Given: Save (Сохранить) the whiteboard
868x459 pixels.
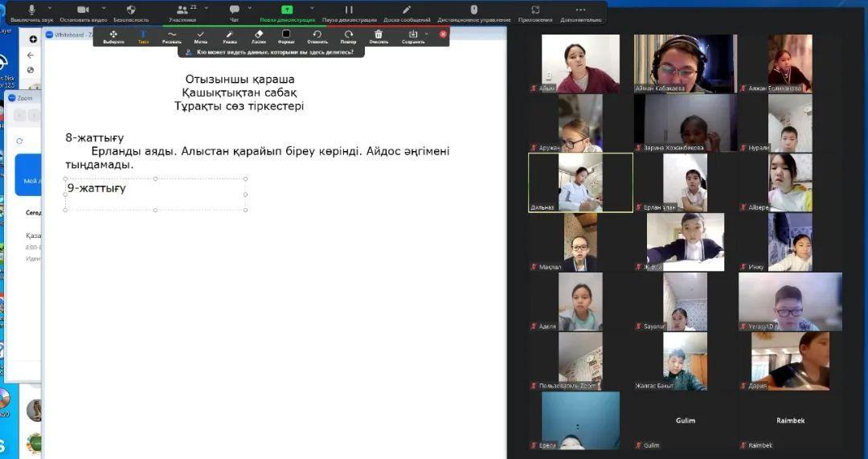Looking at the screenshot, I should click(413, 36).
